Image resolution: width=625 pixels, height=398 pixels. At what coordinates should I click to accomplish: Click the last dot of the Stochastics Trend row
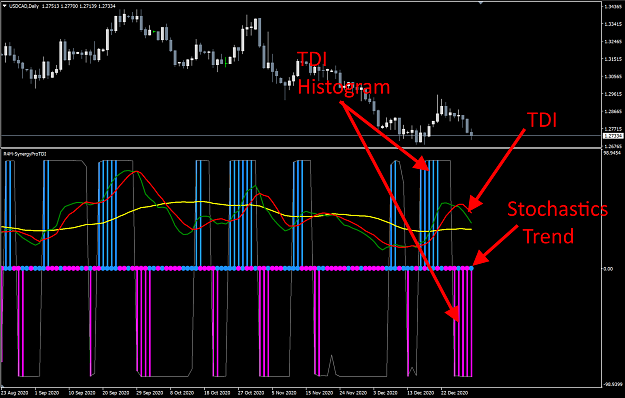[x=472, y=269]
